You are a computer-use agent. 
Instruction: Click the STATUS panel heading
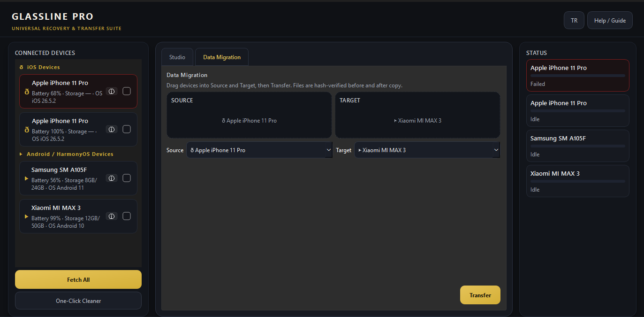(x=537, y=53)
